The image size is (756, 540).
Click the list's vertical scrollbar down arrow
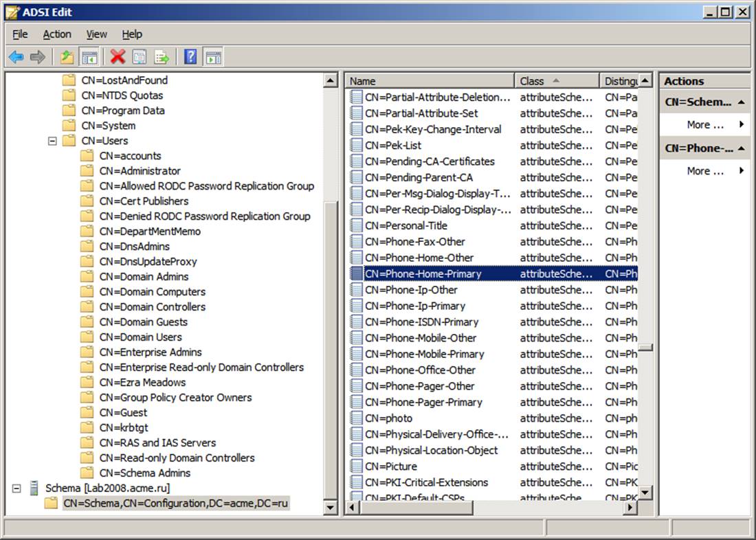(x=645, y=493)
